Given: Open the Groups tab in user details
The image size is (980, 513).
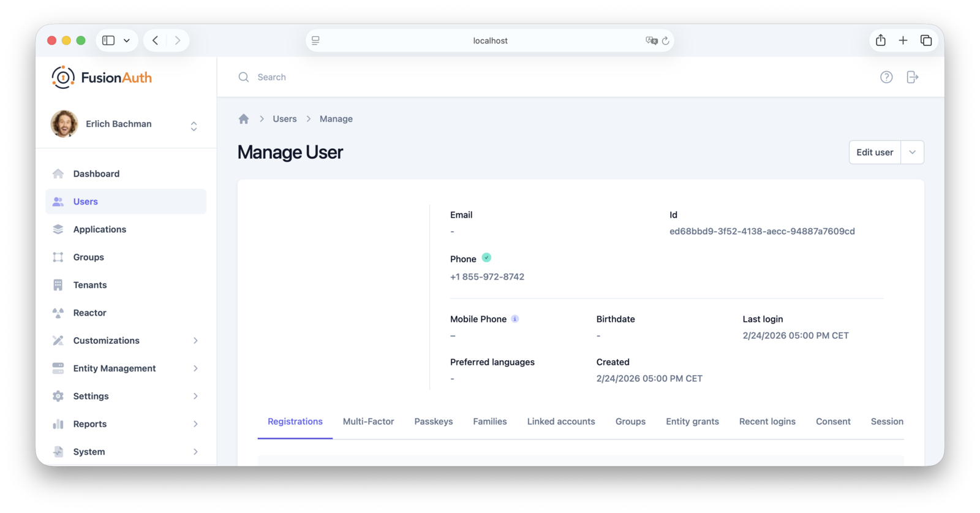Looking at the screenshot, I should (x=630, y=422).
